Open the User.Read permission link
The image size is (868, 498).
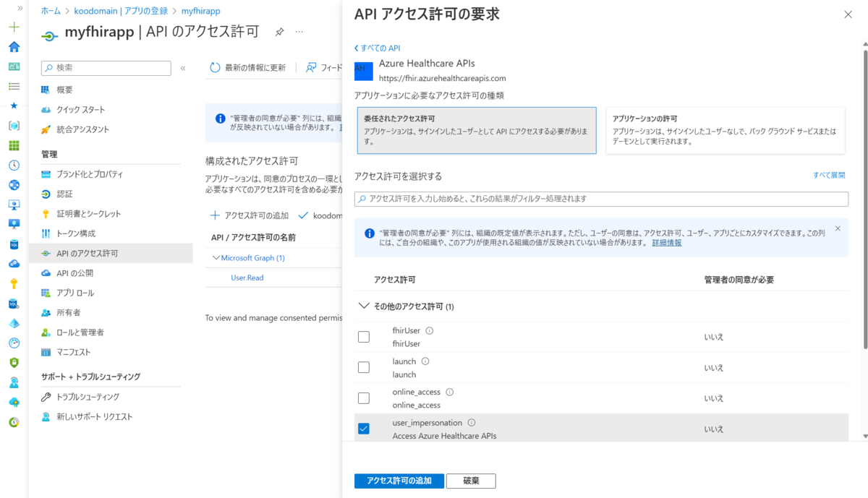[247, 278]
